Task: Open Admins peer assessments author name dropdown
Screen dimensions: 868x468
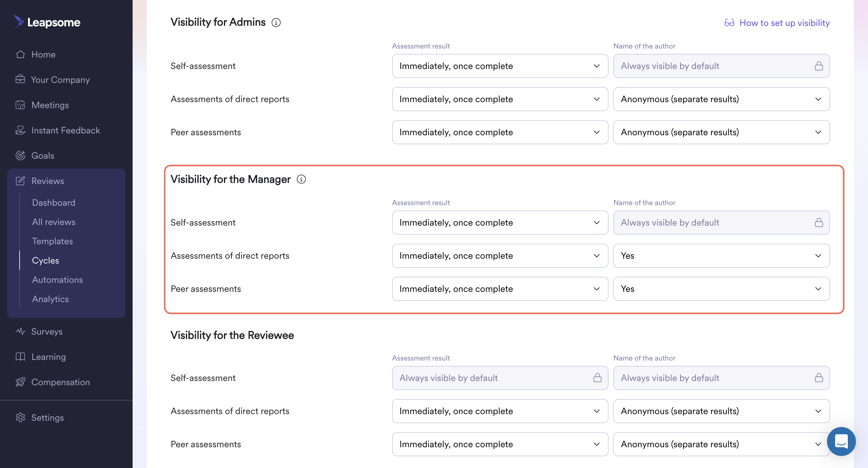Action: tap(722, 132)
